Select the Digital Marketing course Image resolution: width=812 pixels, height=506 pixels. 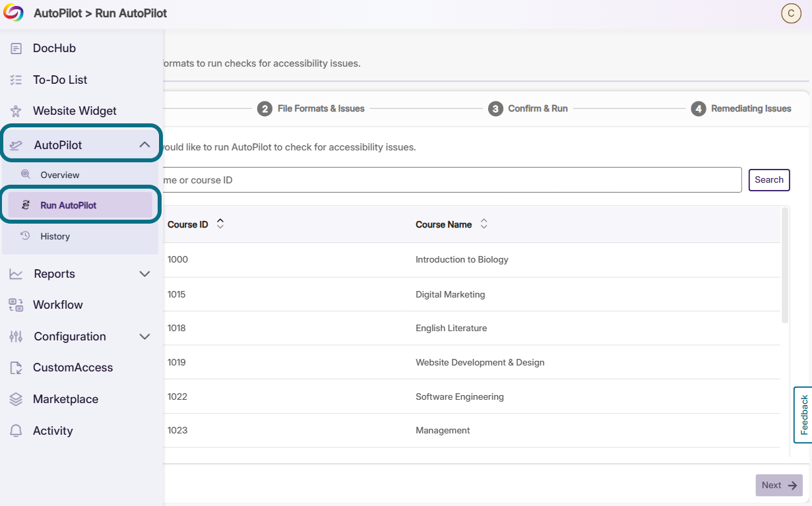click(x=450, y=294)
